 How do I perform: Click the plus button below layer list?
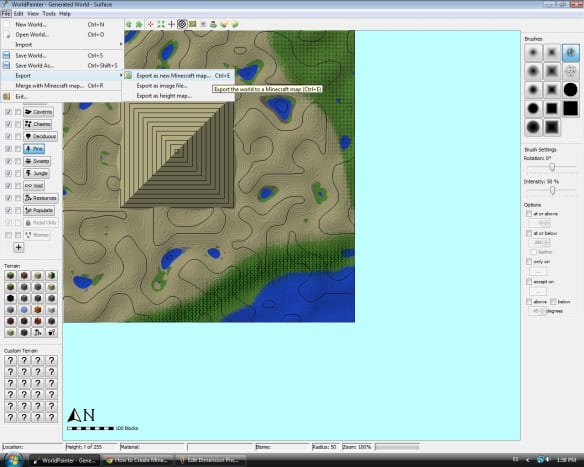[19, 247]
